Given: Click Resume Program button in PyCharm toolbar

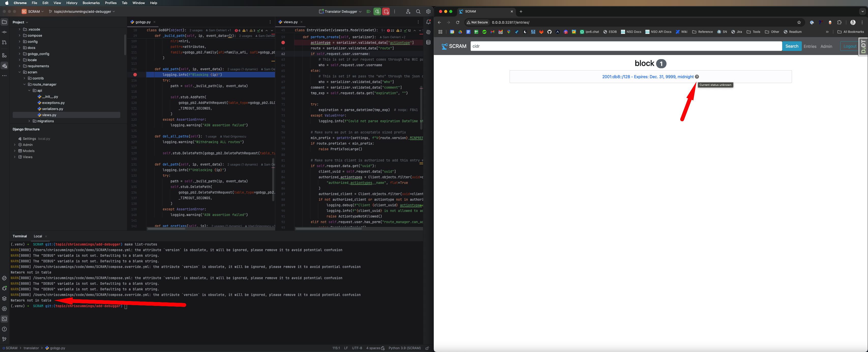Looking at the screenshot, I should [x=368, y=11].
